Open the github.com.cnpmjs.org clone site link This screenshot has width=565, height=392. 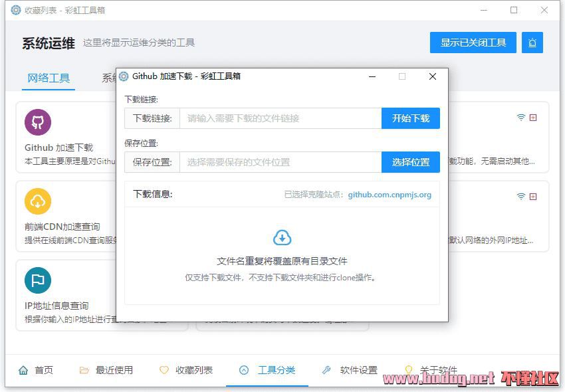[390, 195]
